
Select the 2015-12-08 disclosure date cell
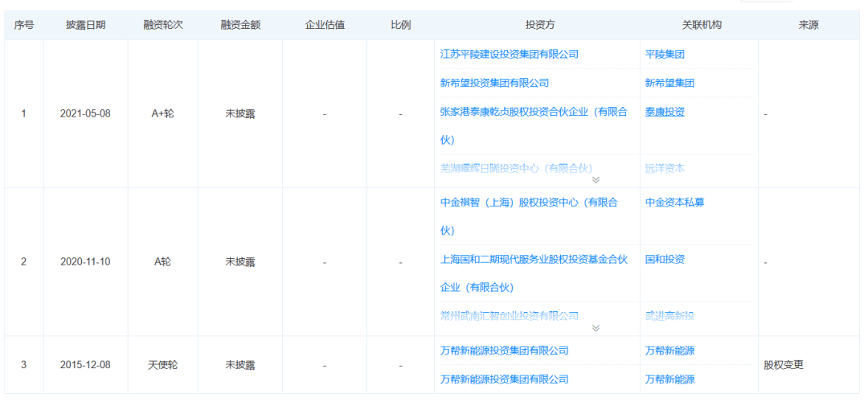pyautogui.click(x=85, y=365)
